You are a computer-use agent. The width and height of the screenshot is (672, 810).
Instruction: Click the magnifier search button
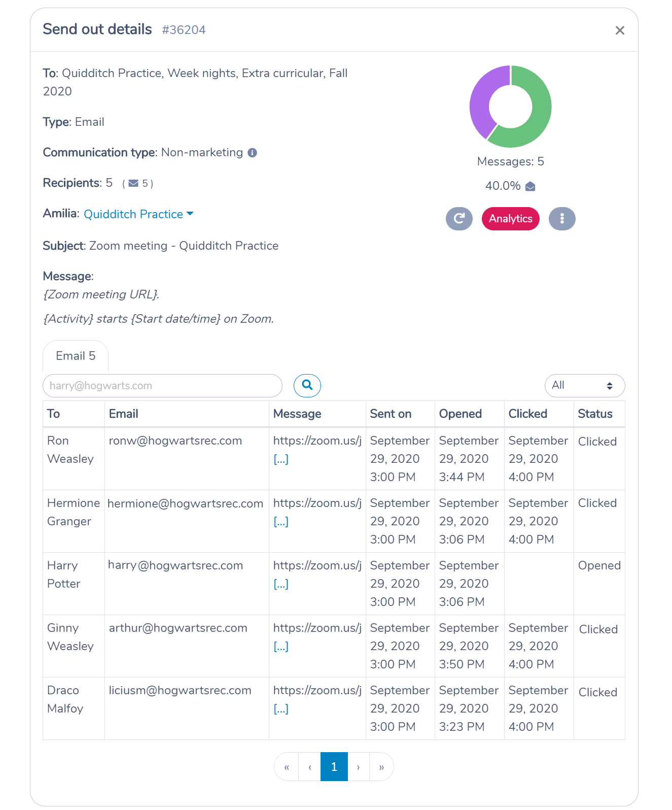click(x=307, y=386)
